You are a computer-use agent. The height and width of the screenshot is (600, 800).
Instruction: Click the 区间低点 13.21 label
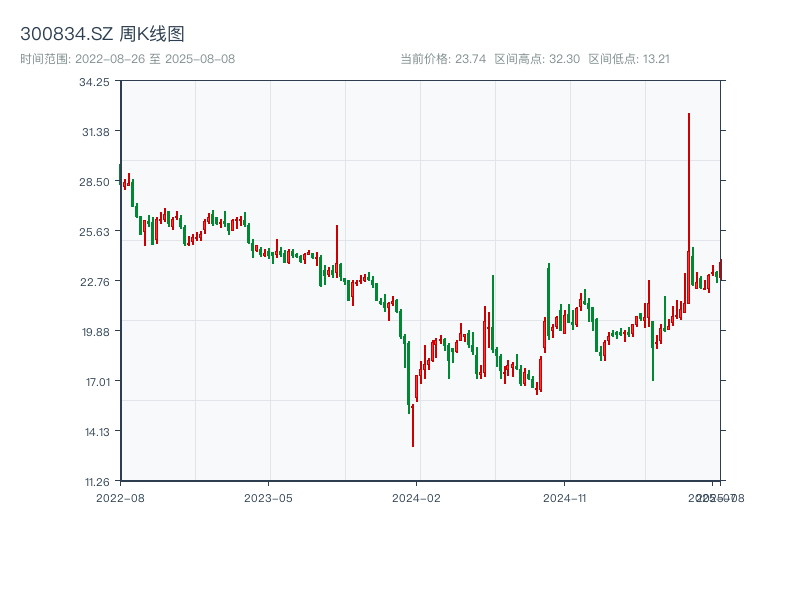pyautogui.click(x=629, y=59)
